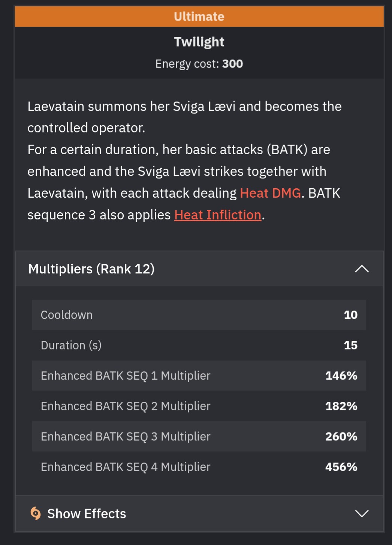This screenshot has width=392, height=545.
Task: Click the highlighted Heat DMG text
Action: [x=270, y=193]
